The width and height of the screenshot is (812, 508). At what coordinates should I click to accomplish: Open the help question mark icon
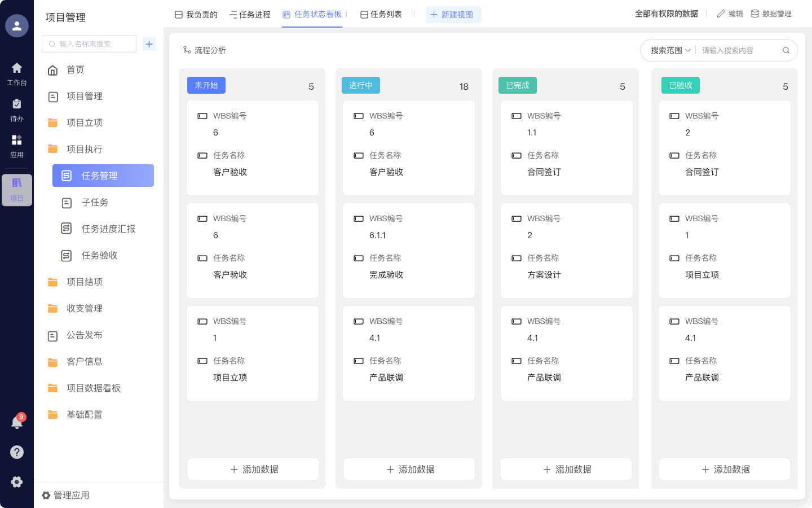tap(17, 452)
